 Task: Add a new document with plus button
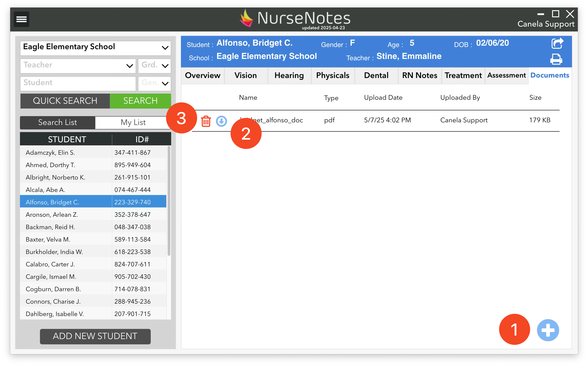tap(548, 330)
